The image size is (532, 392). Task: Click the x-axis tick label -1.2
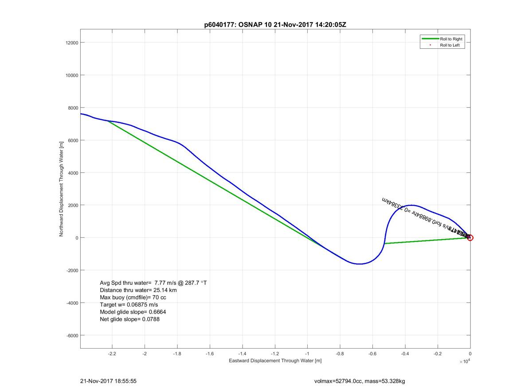(275, 354)
